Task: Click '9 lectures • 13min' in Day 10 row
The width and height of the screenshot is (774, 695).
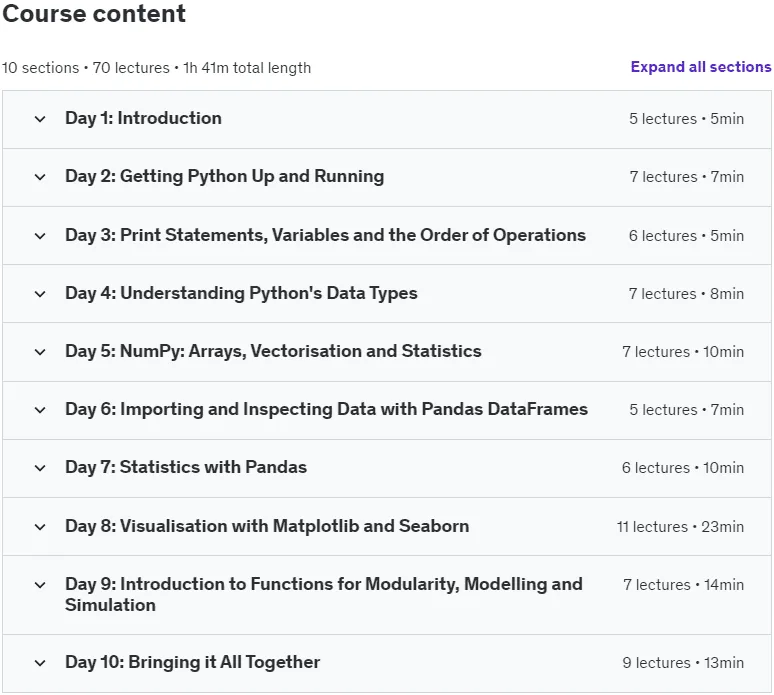Action: [683, 663]
